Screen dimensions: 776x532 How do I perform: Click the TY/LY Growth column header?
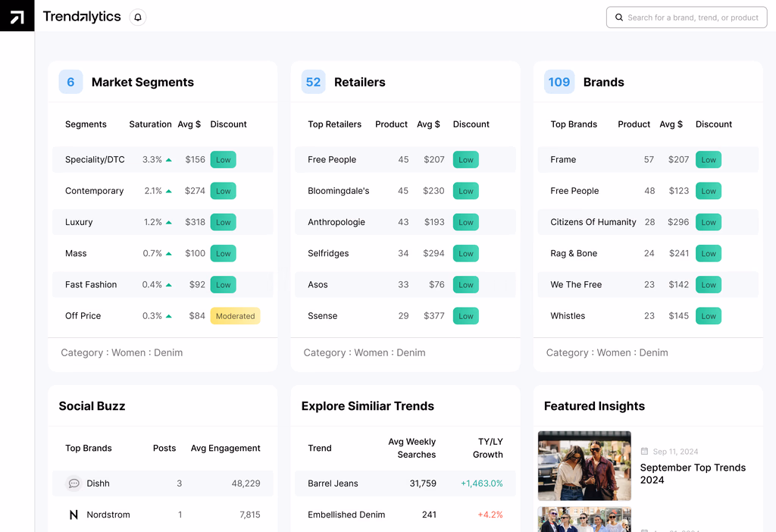pos(488,448)
